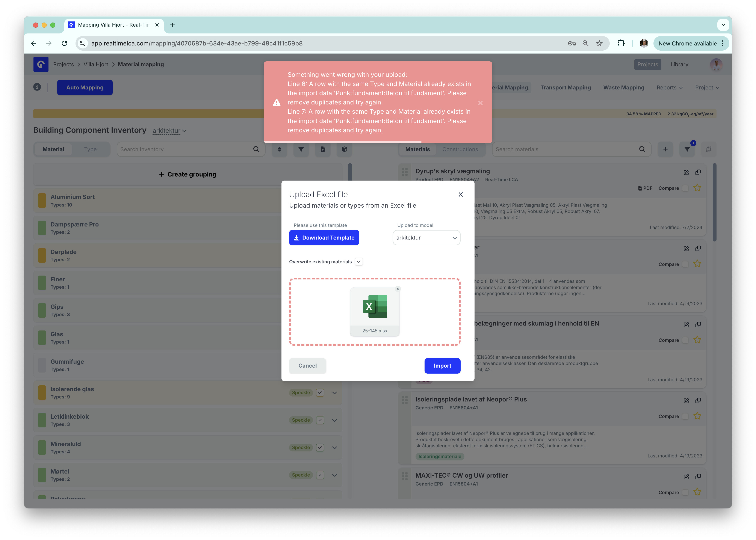The height and width of the screenshot is (540, 756).
Task: Duplicate the MAXI-TEC CW og UW profiler
Action: coord(698,477)
